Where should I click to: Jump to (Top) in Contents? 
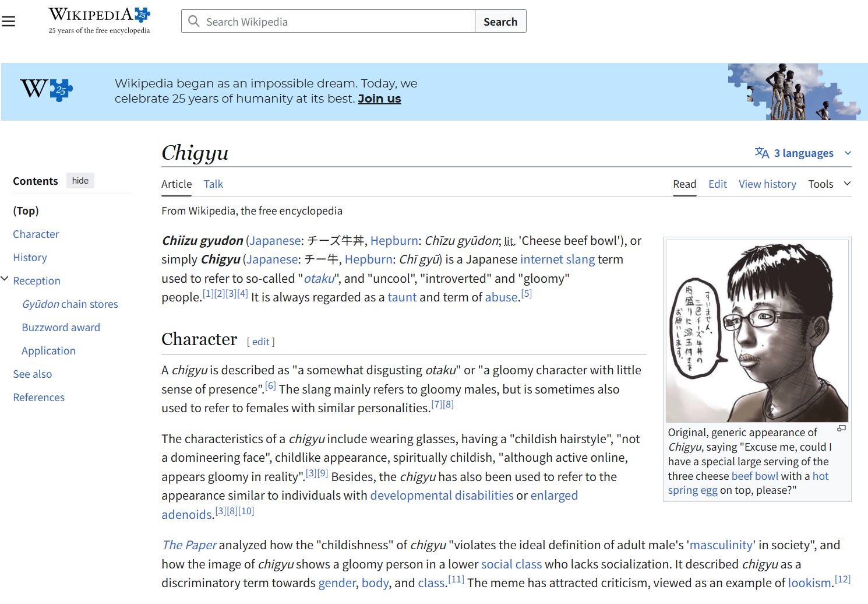26,210
